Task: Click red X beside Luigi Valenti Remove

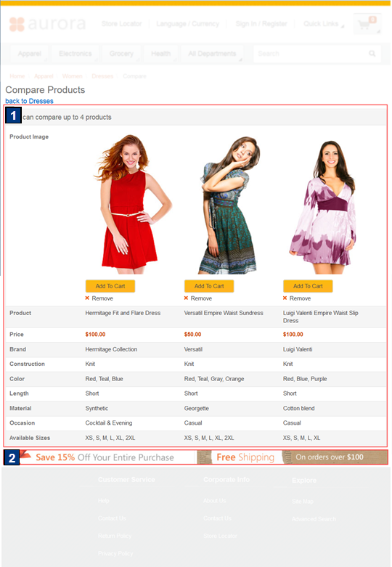Action: pos(285,298)
